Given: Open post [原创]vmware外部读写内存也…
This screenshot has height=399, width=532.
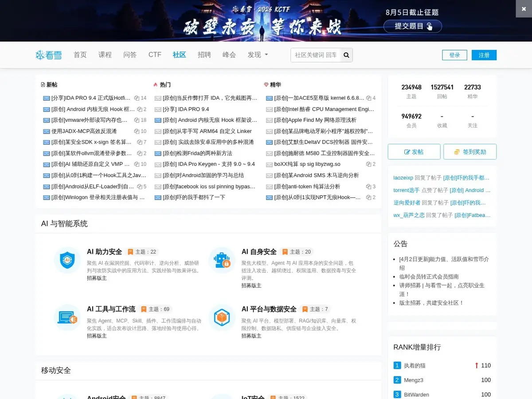Looking at the screenshot, I should (90, 120).
